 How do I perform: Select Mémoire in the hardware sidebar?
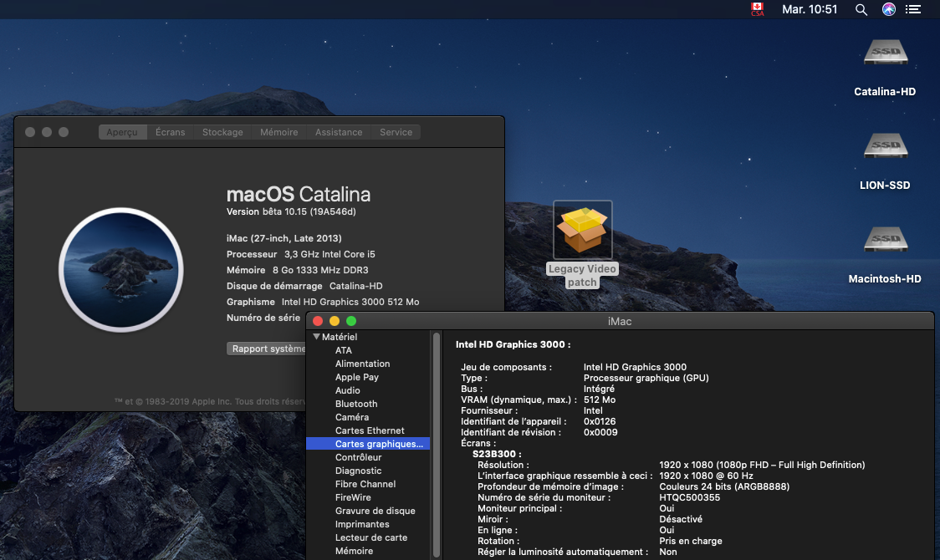(355, 551)
